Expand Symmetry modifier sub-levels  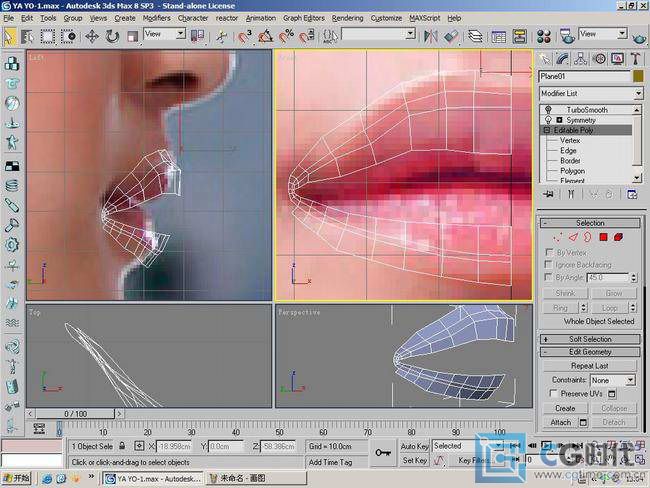pos(559,120)
